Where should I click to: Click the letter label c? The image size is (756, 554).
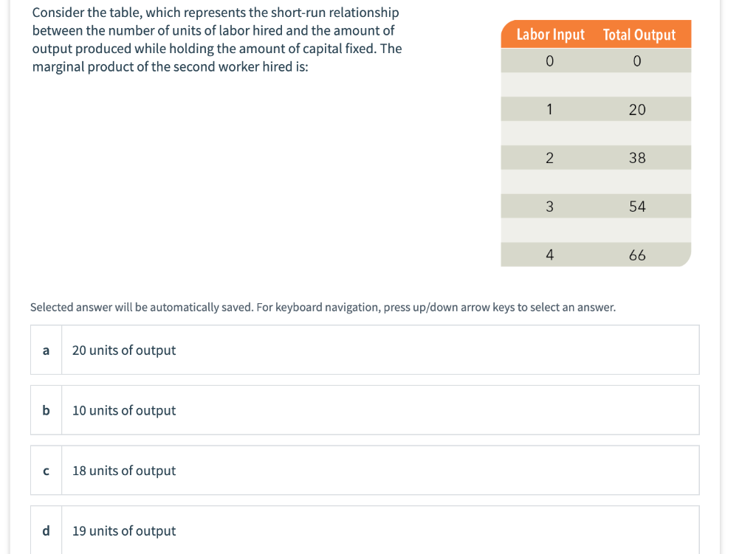(x=45, y=470)
